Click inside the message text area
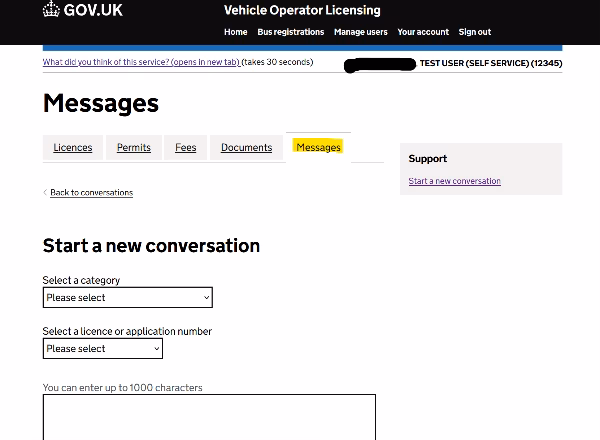The height and width of the screenshot is (440, 600). click(209, 415)
